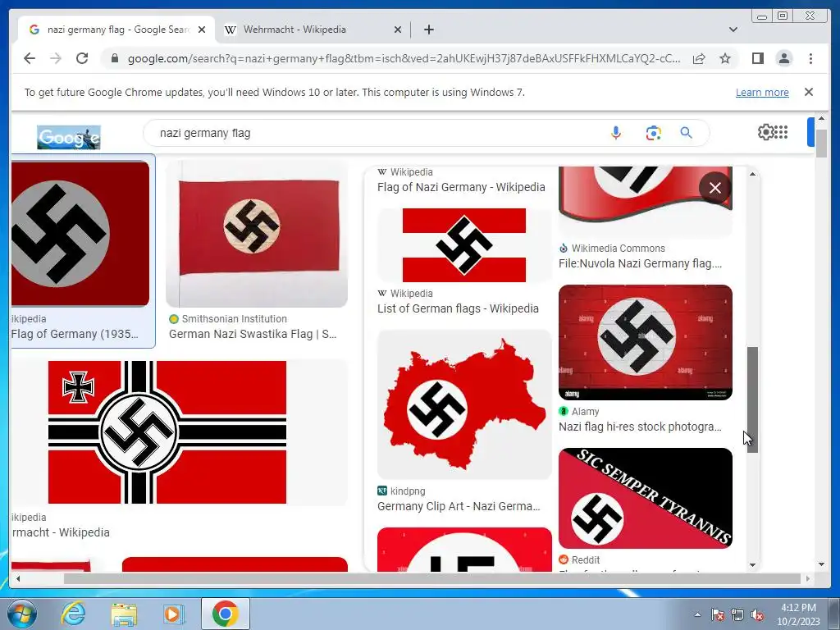Viewport: 840px width, 630px height.
Task: Open the volume tray icon
Action: (x=757, y=614)
